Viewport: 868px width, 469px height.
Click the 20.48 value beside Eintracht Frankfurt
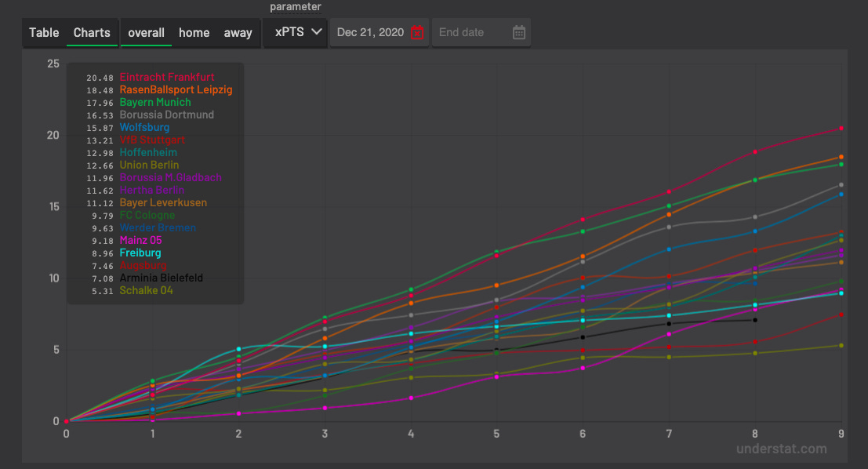tap(100, 78)
